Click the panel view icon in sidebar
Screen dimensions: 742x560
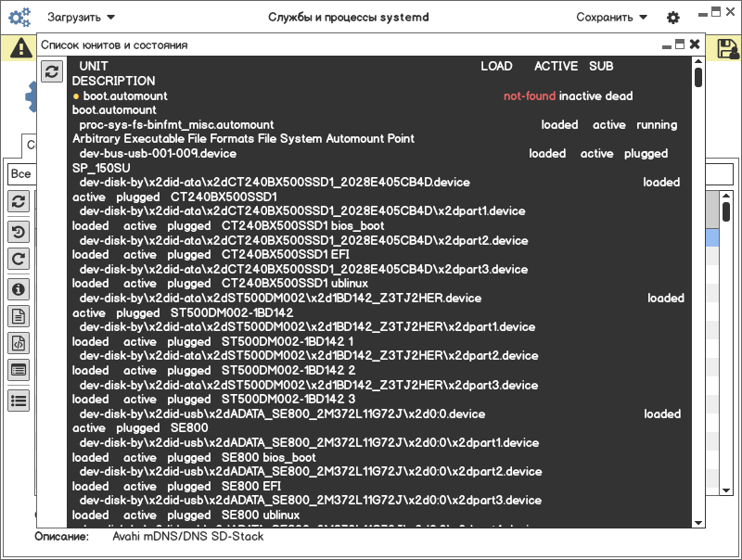[x=19, y=370]
